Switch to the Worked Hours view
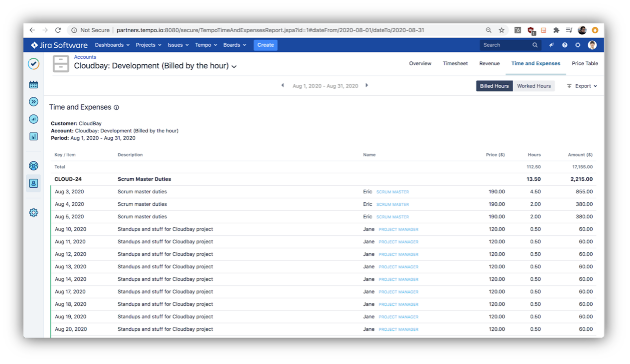The width and height of the screenshot is (630, 364). point(534,86)
